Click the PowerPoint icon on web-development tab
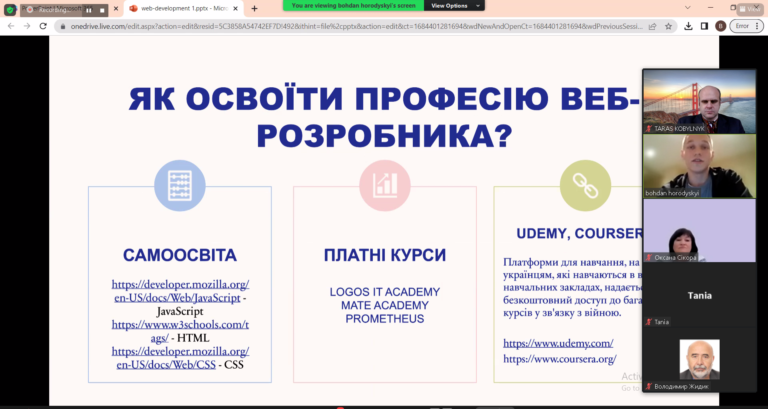The image size is (768, 409). [133, 8]
